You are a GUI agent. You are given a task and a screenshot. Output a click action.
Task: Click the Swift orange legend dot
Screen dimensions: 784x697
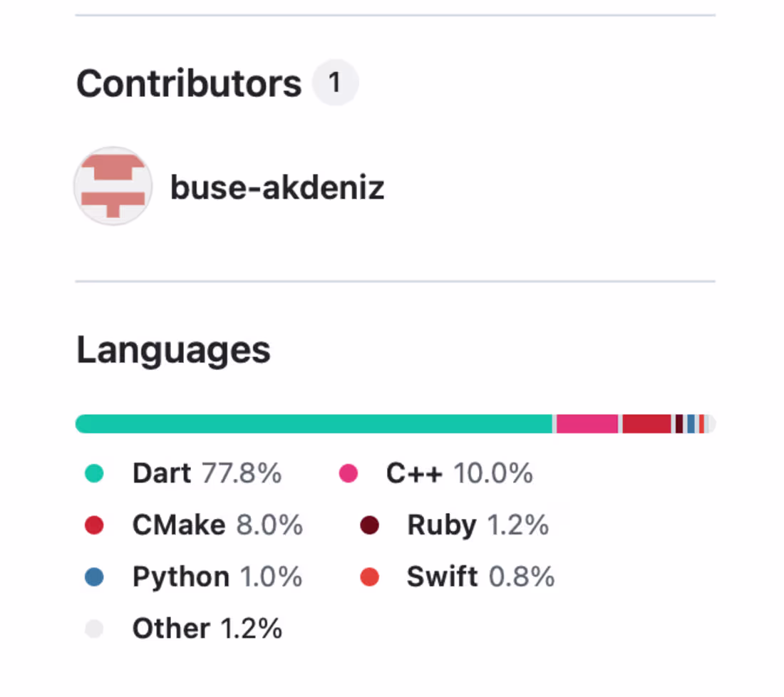point(369,577)
